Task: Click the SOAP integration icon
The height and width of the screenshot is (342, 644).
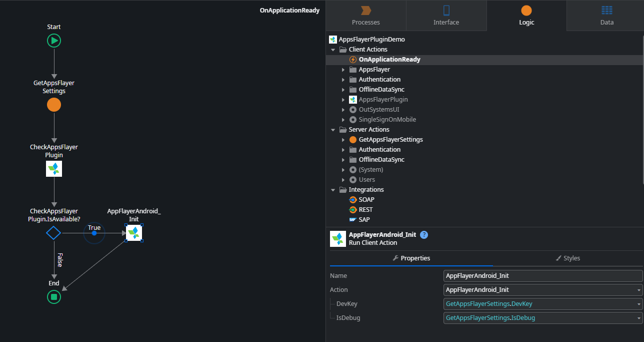Action: click(353, 200)
